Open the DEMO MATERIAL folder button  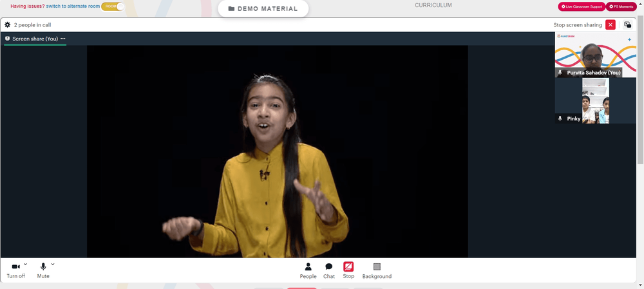263,8
